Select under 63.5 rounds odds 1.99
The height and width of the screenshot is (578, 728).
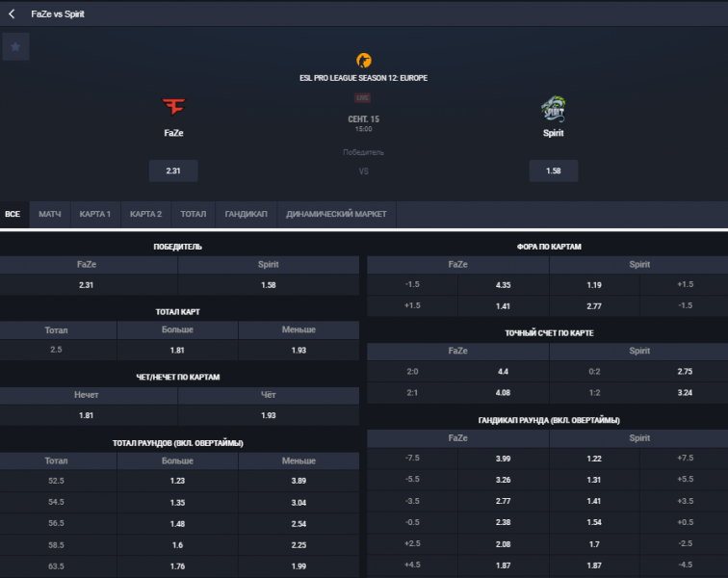299,566
